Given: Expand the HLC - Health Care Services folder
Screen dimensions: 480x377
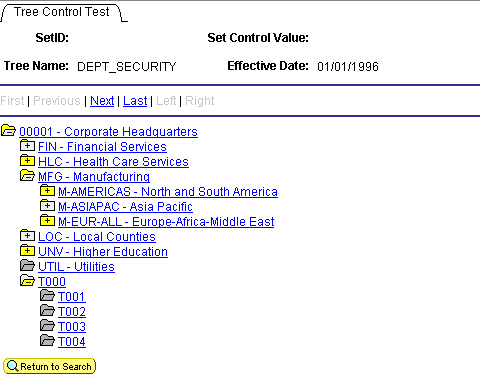Looking at the screenshot, I should 27,160.
